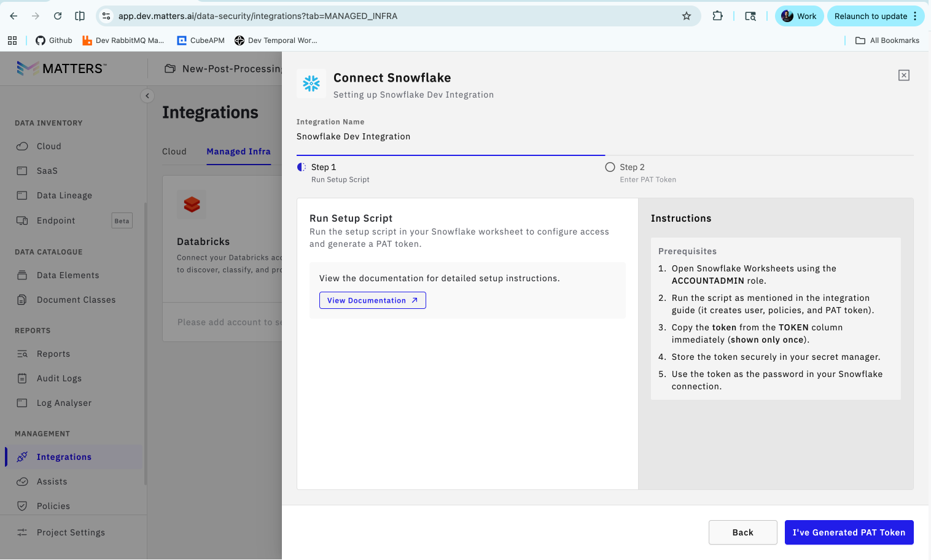931x560 pixels.
Task: Click the Cloud icon in sidebar
Action: (x=22, y=146)
